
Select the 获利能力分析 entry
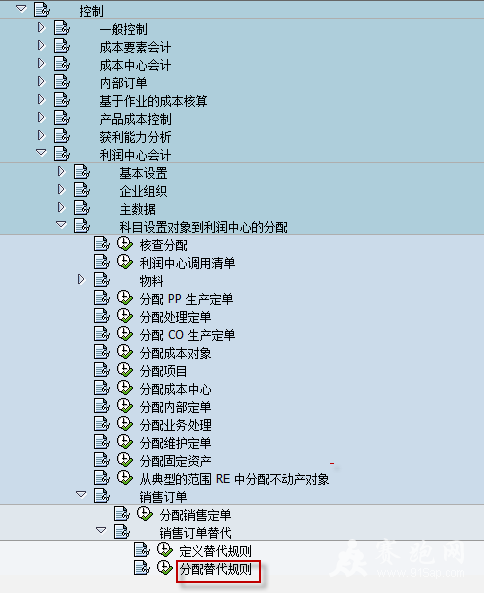(135, 137)
